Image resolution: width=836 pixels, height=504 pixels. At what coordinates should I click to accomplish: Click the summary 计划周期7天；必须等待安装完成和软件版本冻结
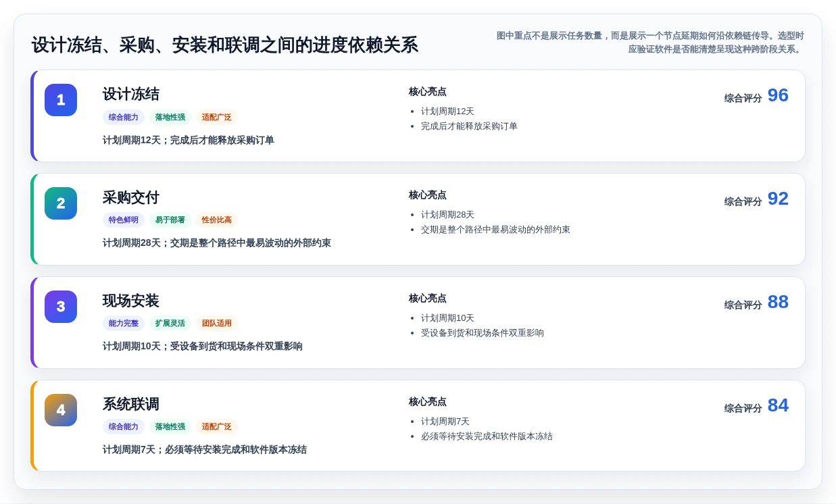[205, 450]
